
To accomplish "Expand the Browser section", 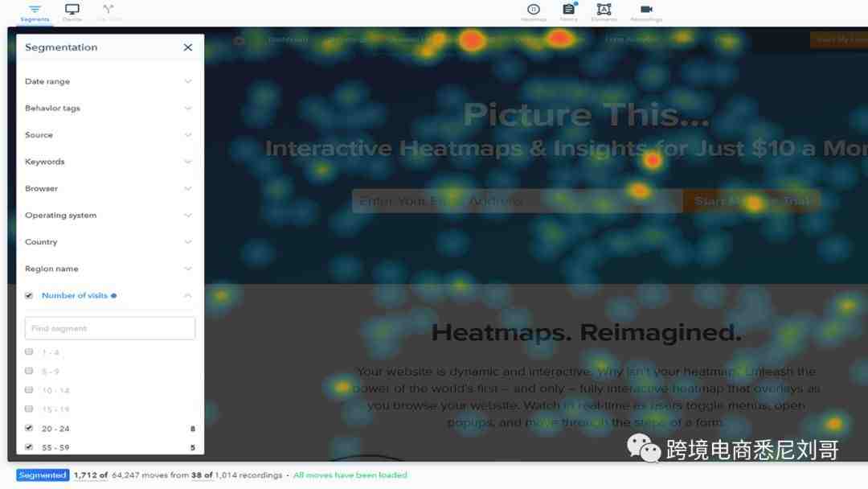I will coord(109,188).
